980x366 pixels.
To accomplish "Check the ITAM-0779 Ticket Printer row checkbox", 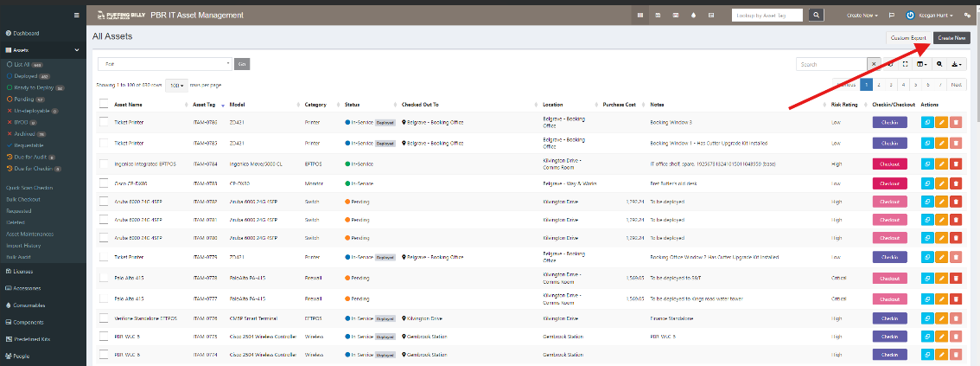I will [104, 256].
